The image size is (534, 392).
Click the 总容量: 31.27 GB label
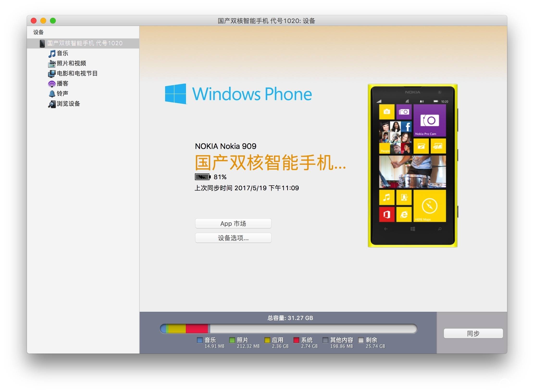tap(290, 318)
